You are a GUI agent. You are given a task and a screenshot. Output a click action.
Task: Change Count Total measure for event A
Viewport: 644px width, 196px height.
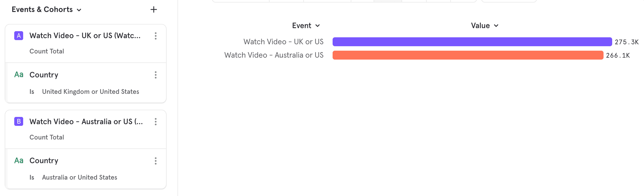coord(47,51)
